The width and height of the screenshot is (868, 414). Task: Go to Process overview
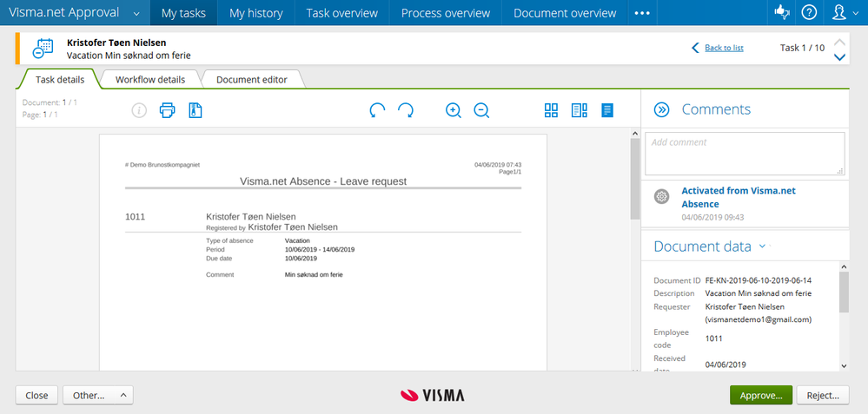click(x=446, y=13)
